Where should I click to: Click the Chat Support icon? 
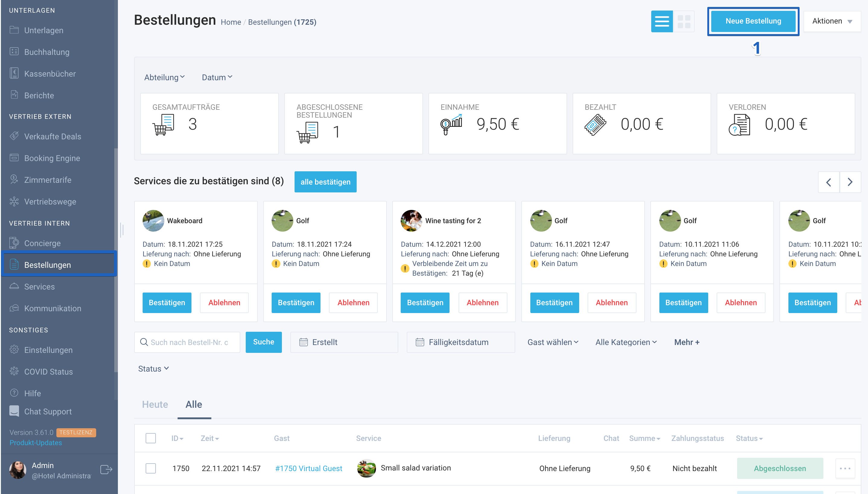(14, 411)
